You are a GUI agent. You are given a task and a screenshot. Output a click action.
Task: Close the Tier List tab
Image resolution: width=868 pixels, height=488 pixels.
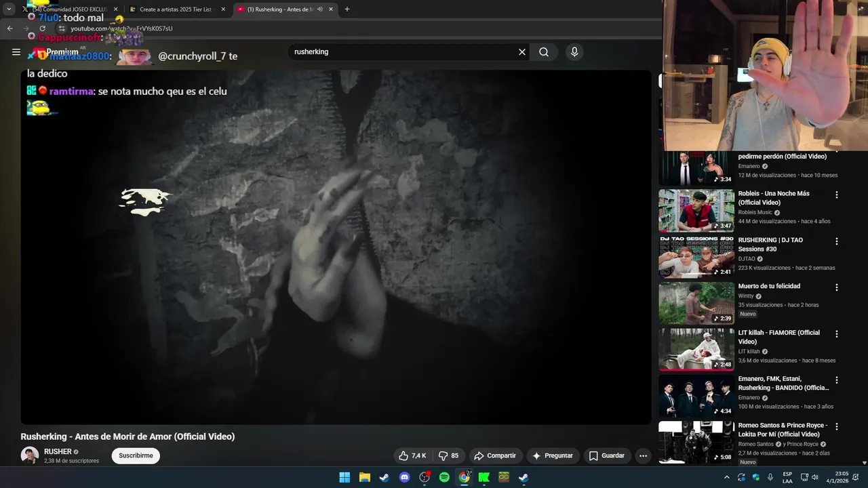pyautogui.click(x=223, y=9)
